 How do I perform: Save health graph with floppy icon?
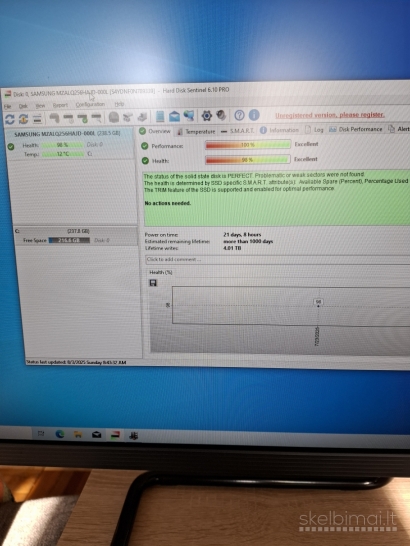click(x=153, y=283)
